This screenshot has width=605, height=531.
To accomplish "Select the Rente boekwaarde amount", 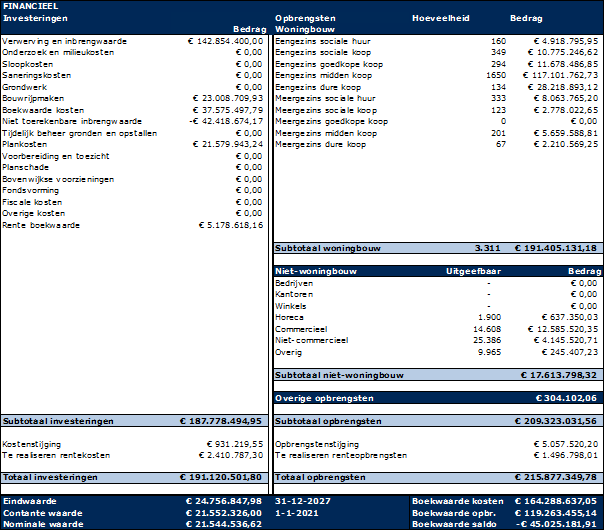I will [229, 225].
